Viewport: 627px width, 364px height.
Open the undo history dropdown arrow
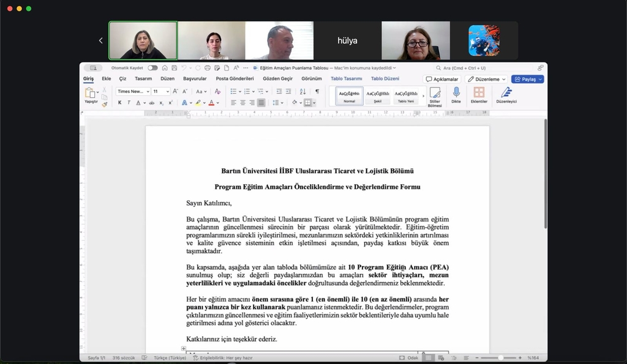coord(190,68)
